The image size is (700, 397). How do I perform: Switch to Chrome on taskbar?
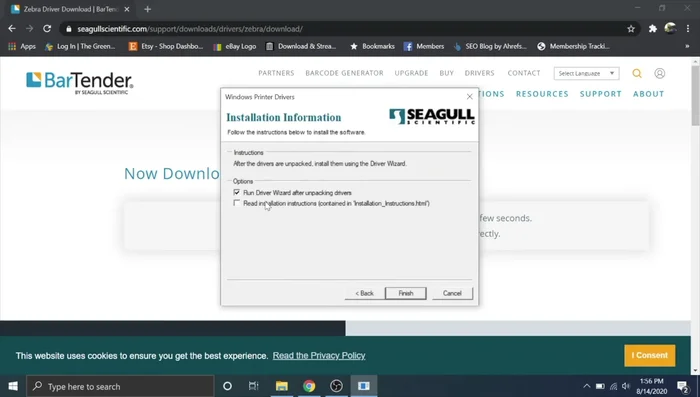(x=309, y=386)
